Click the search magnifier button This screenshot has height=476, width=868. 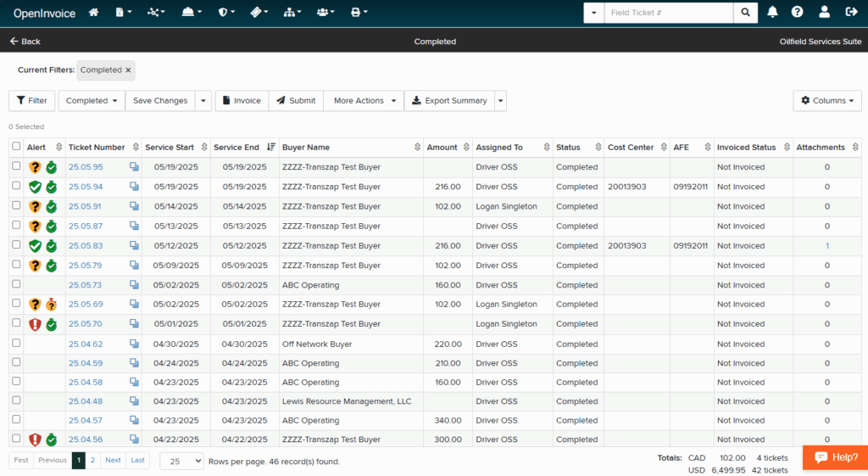pos(745,13)
